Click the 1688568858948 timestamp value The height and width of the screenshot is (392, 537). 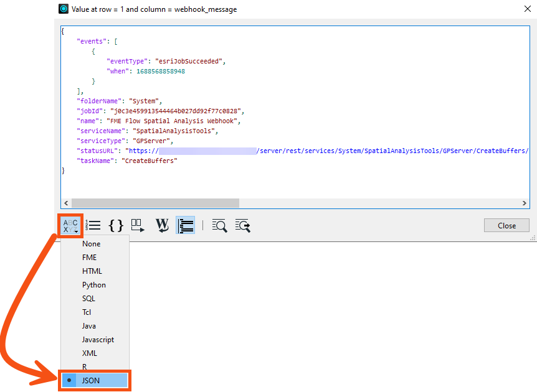(161, 71)
